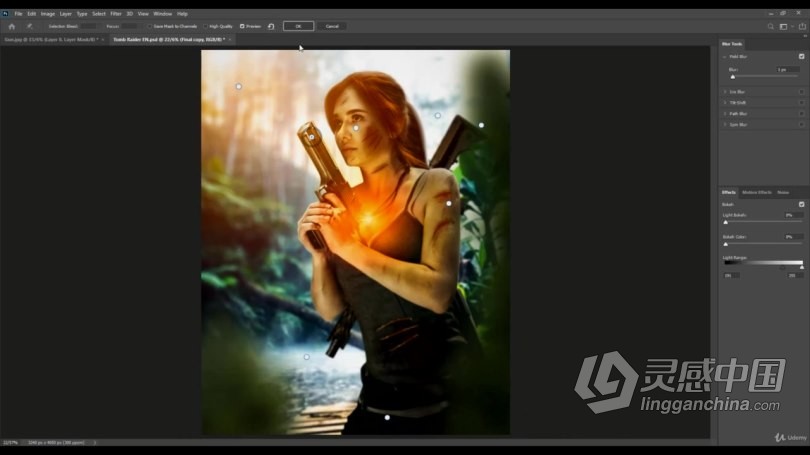Click the Light Range white slider handle
Viewport: 810px width, 455px height.
(x=802, y=267)
